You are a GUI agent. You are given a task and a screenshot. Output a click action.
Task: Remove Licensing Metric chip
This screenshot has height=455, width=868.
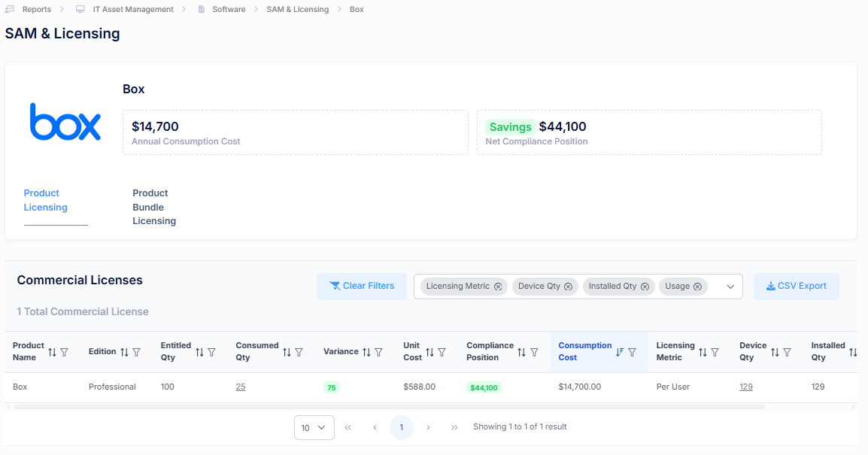(498, 287)
